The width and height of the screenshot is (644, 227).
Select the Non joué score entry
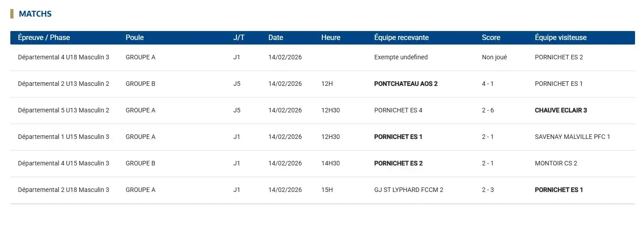coord(494,58)
